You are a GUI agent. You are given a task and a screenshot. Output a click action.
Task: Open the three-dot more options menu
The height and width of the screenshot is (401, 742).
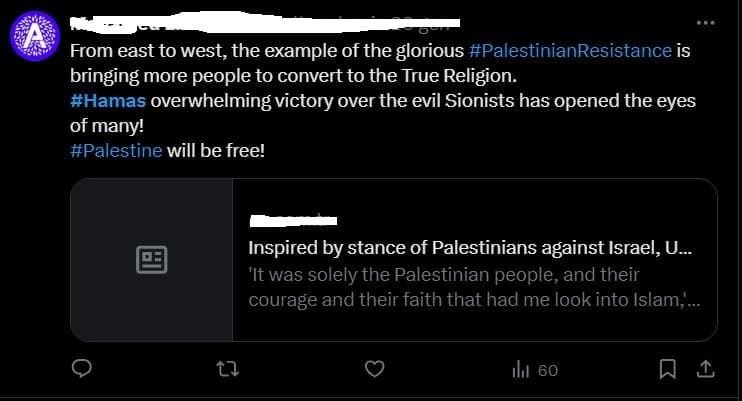pyautogui.click(x=708, y=24)
